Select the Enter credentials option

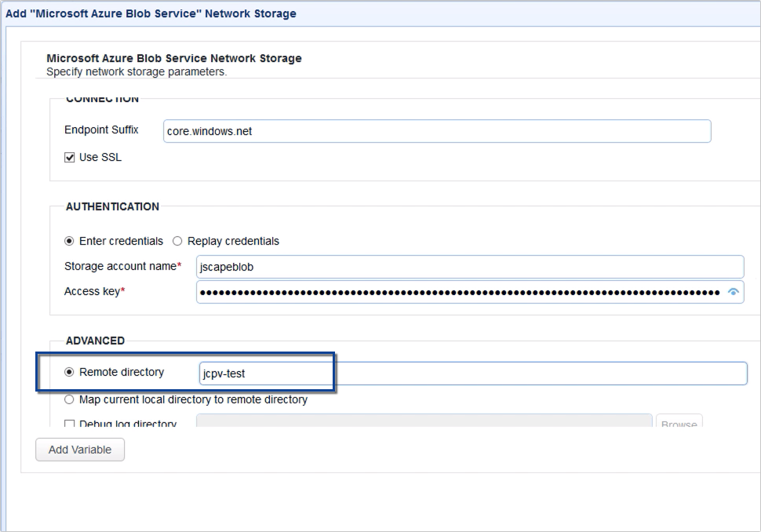[x=70, y=241]
